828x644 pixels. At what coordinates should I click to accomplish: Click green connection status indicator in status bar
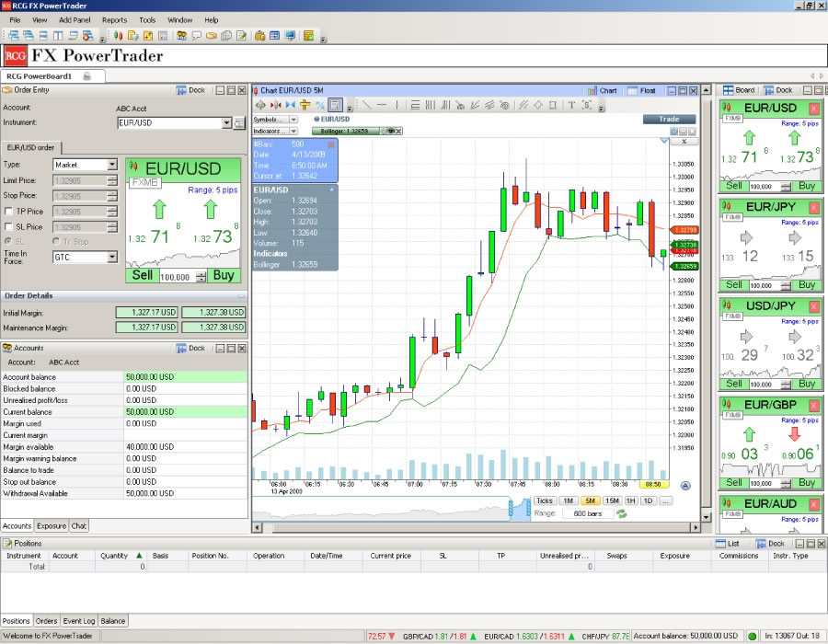point(752,636)
